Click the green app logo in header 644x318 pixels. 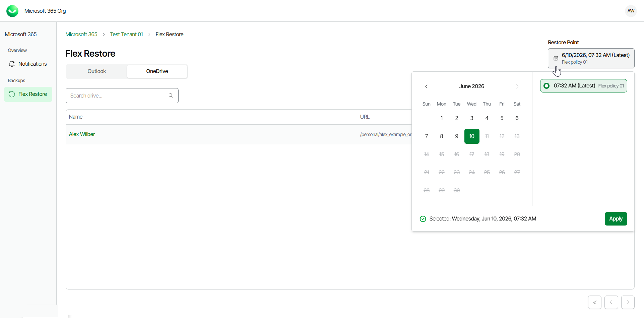pos(12,11)
